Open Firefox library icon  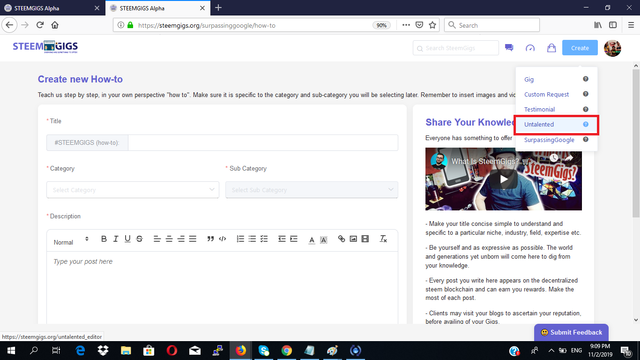click(598, 25)
